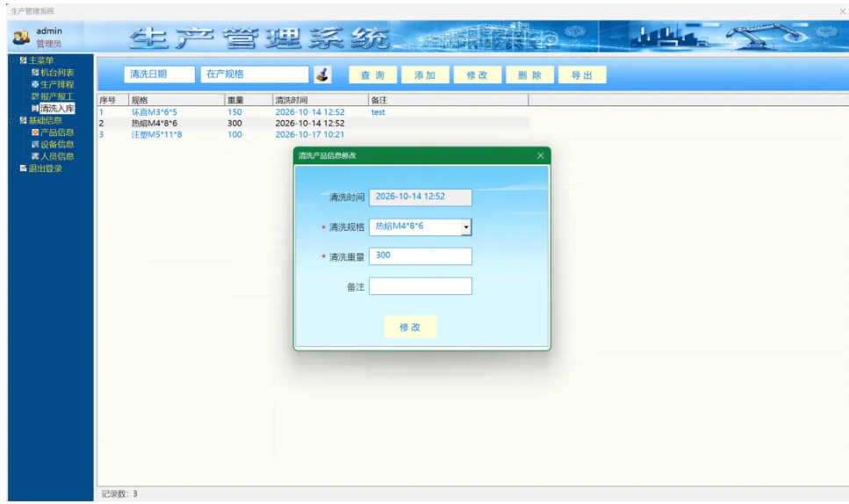Collapse the 主菜单 tree node
The width and height of the screenshot is (849, 504).
coord(12,60)
